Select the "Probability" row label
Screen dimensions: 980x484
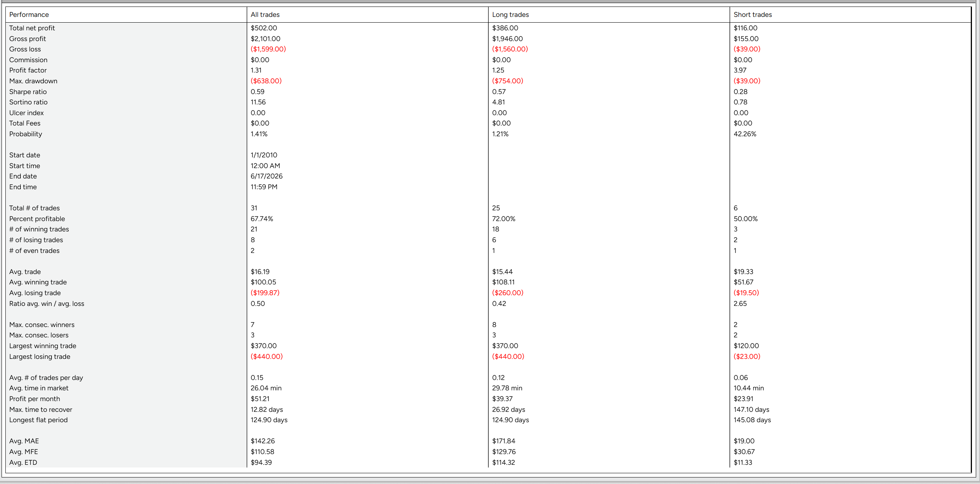[26, 134]
